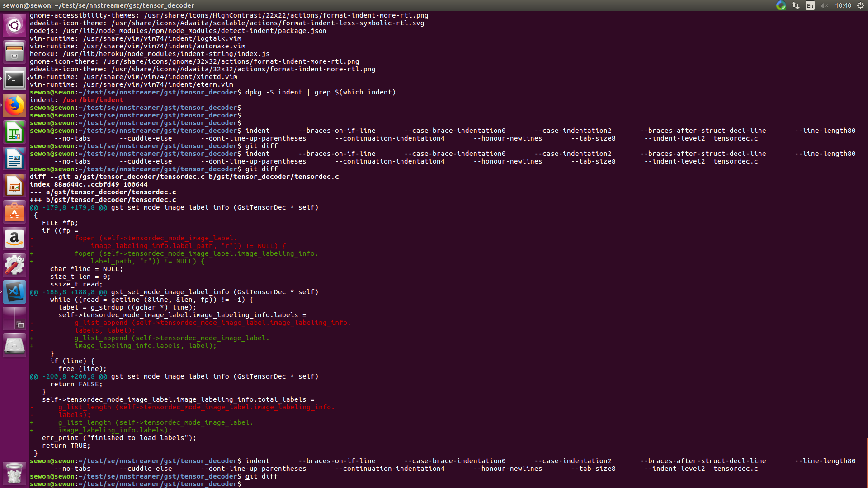Open the muted sound volume indicator
This screenshot has height=488, width=868.
click(824, 5)
